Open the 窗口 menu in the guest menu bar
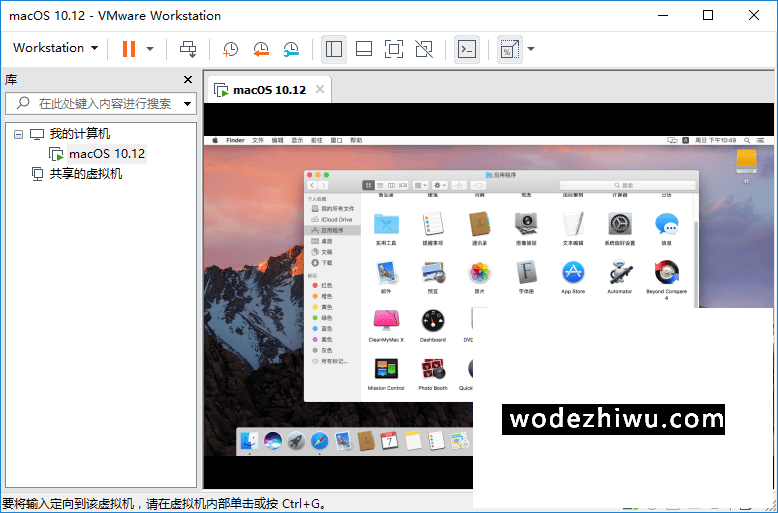 pos(336,140)
